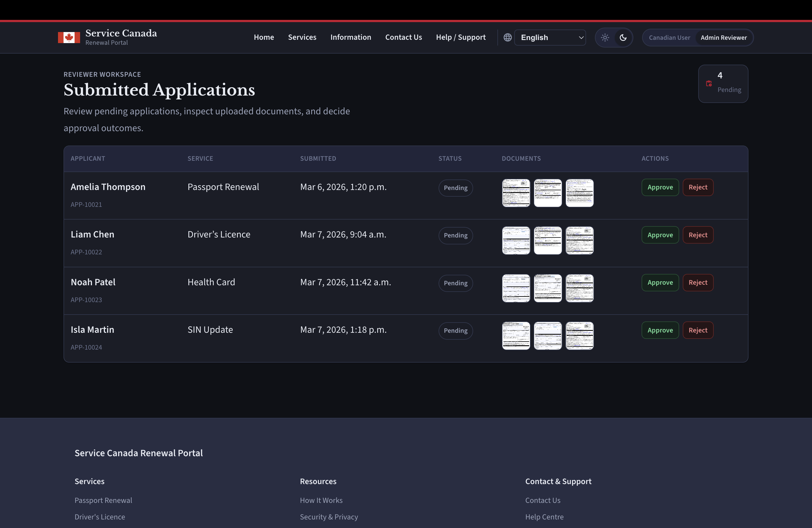The width and height of the screenshot is (812, 528).
Task: Switch to light theme sun icon
Action: (x=605, y=38)
